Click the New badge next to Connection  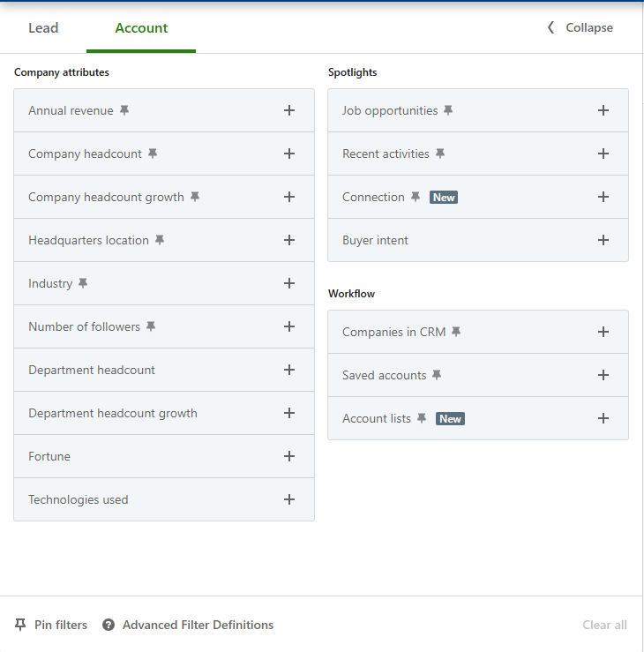tap(444, 197)
